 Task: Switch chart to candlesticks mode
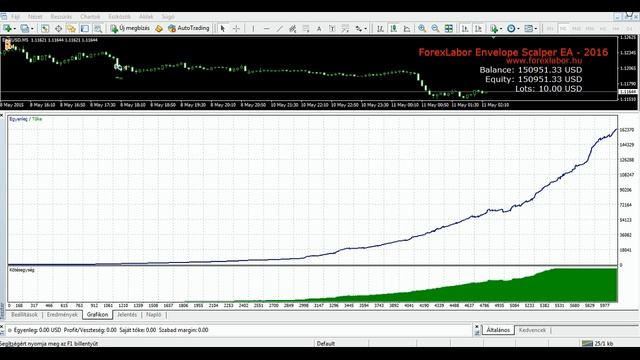(x=393, y=28)
